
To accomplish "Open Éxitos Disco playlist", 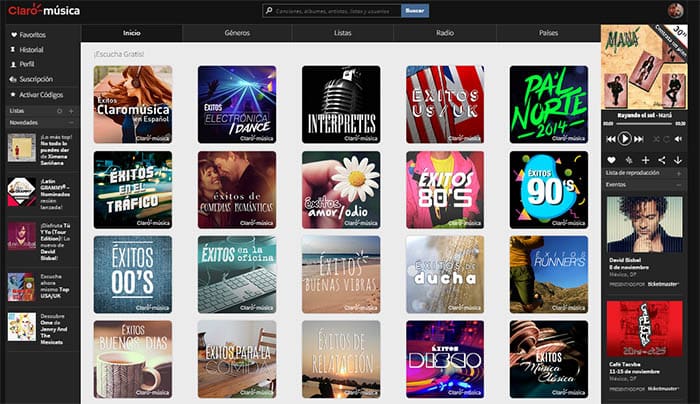I will pyautogui.click(x=445, y=359).
